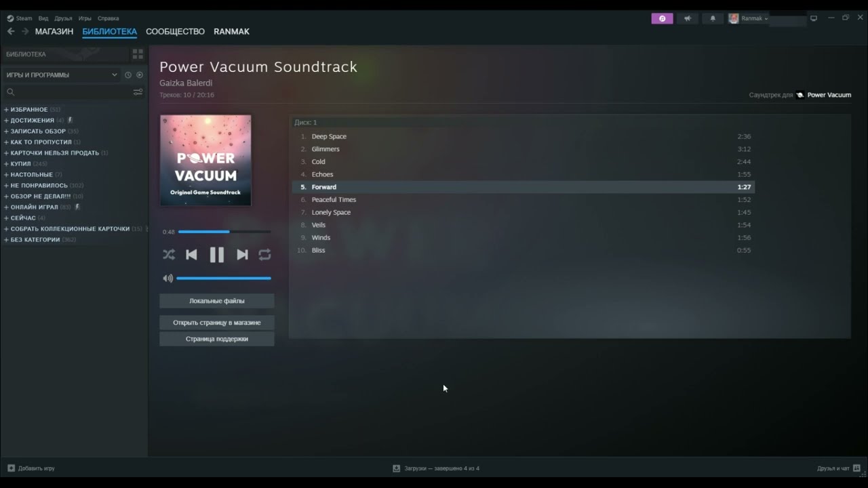Click Открыть страницу в магазине button
Viewport: 868px width, 488px height.
click(x=217, y=323)
